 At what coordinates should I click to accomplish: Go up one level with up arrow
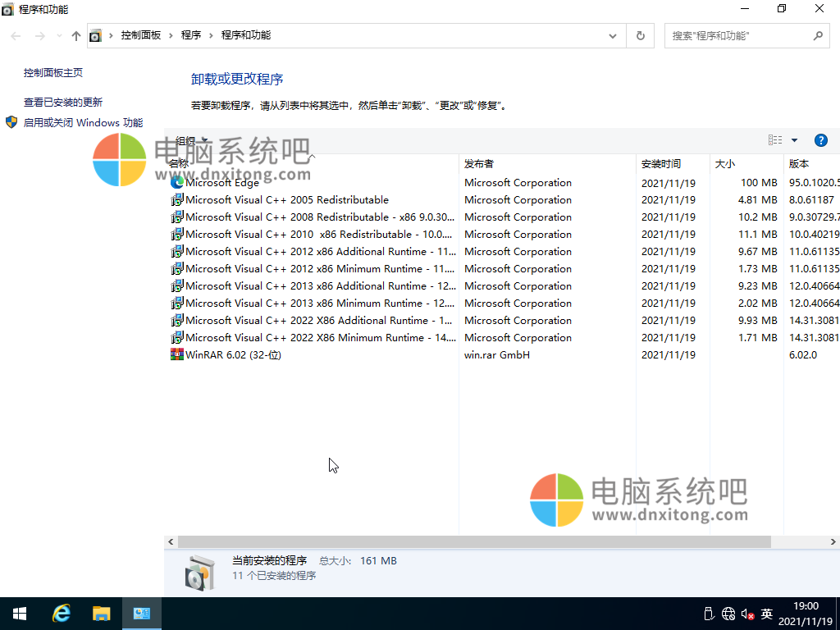(76, 36)
